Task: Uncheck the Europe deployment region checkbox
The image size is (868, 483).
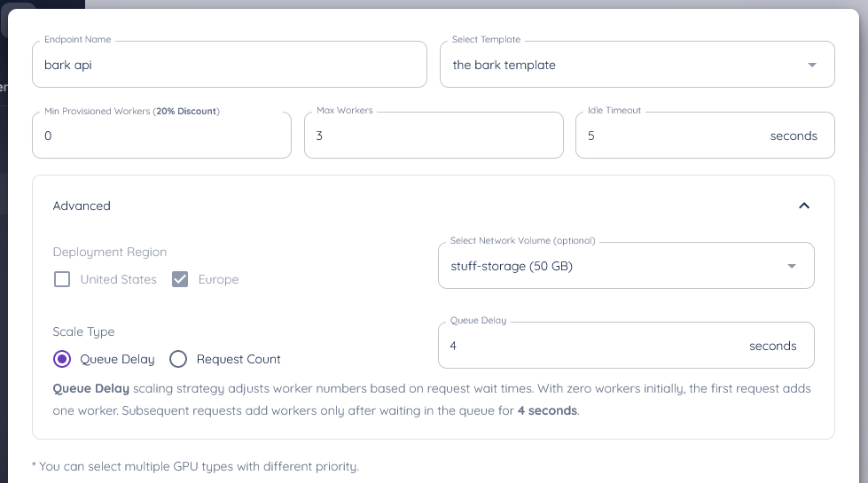Action: [x=180, y=279]
